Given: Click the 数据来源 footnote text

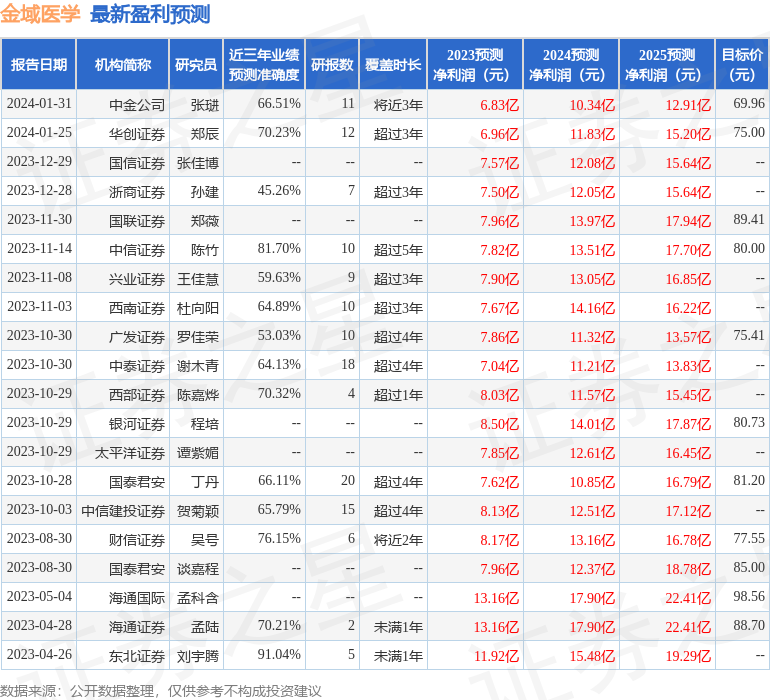Looking at the screenshot, I should (x=161, y=691).
